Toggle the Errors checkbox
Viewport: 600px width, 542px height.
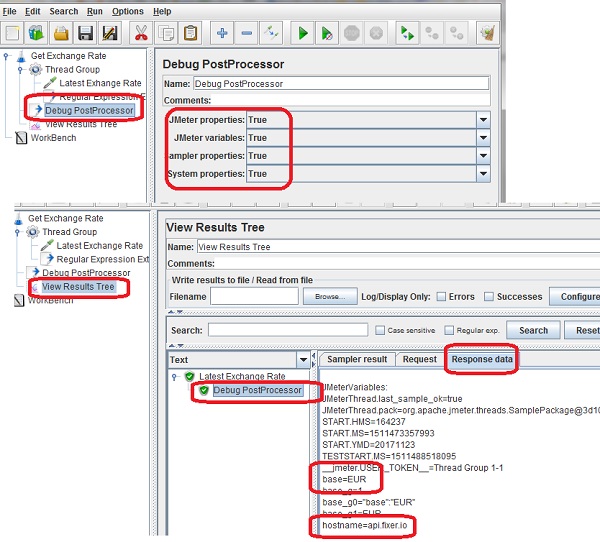(441, 297)
